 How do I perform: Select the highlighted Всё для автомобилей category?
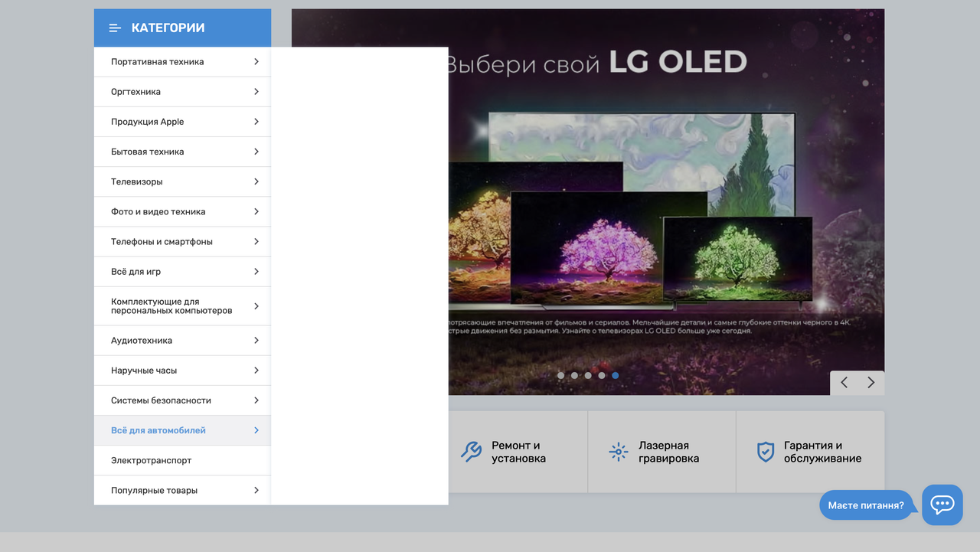click(182, 430)
